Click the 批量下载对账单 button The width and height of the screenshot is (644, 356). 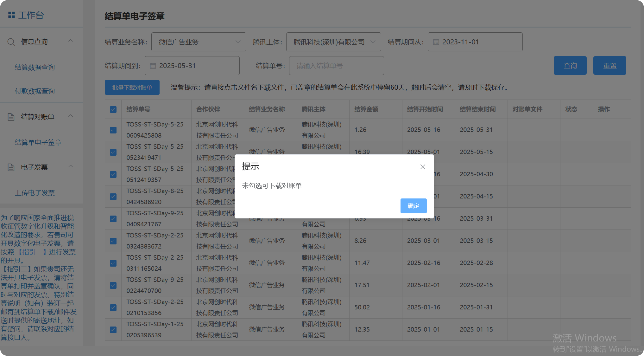click(132, 87)
